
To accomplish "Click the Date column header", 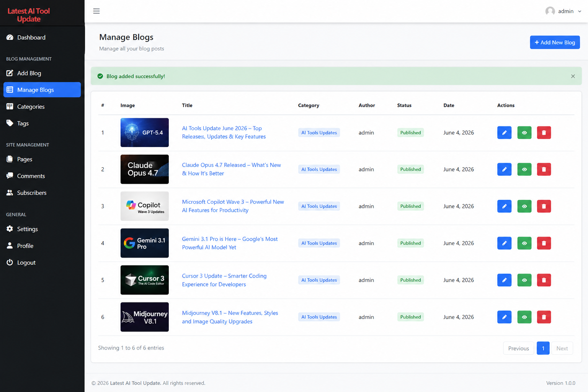I will click(x=449, y=105).
